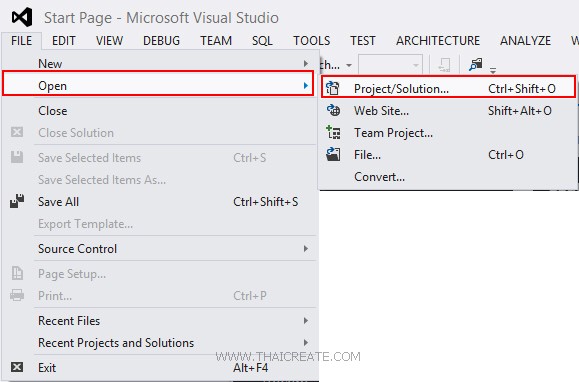Viewport: 579px width, 382px height.
Task: Open the TEST menu
Action: point(363,40)
